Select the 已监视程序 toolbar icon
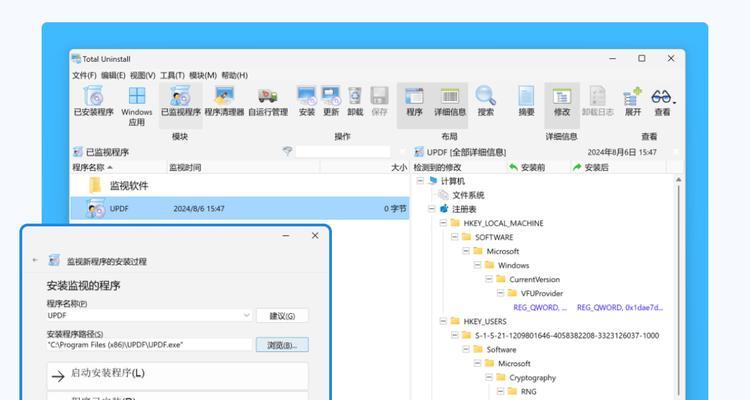Image resolution: width=750 pixels, height=400 pixels. pyautogui.click(x=180, y=96)
